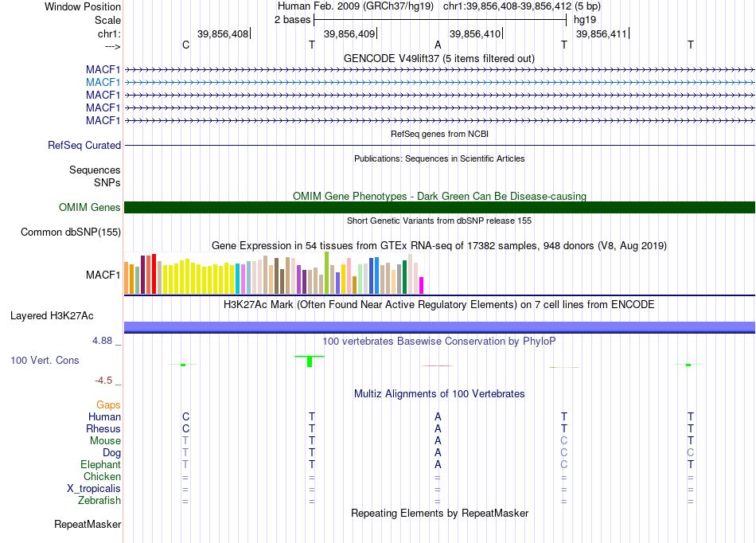Click the magenta bar in GTEx expression chart
This screenshot has width=756, height=543.
(422, 286)
